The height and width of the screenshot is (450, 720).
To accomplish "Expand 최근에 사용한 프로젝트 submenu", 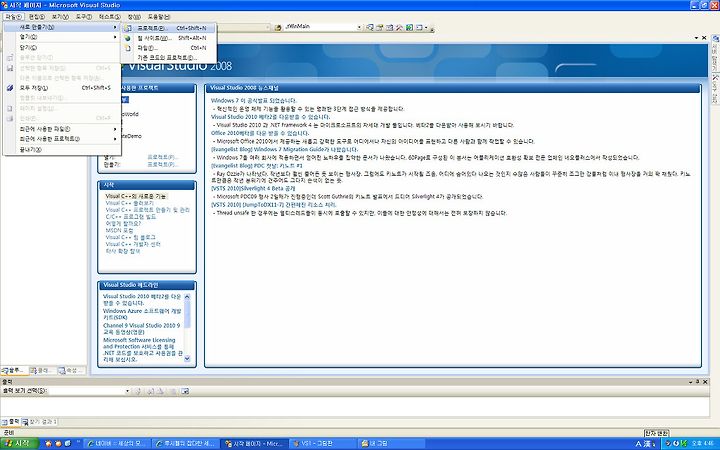I will (62, 139).
